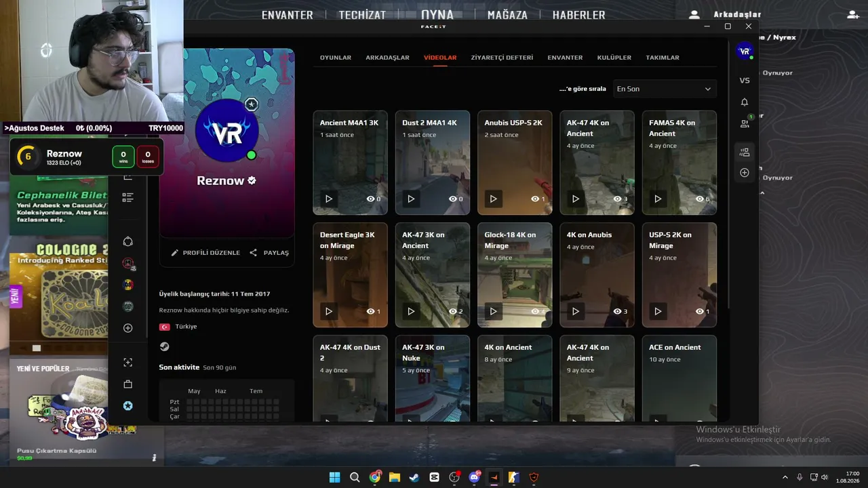Click the star badge on profile avatar
This screenshot has width=868, height=488.
(x=252, y=104)
